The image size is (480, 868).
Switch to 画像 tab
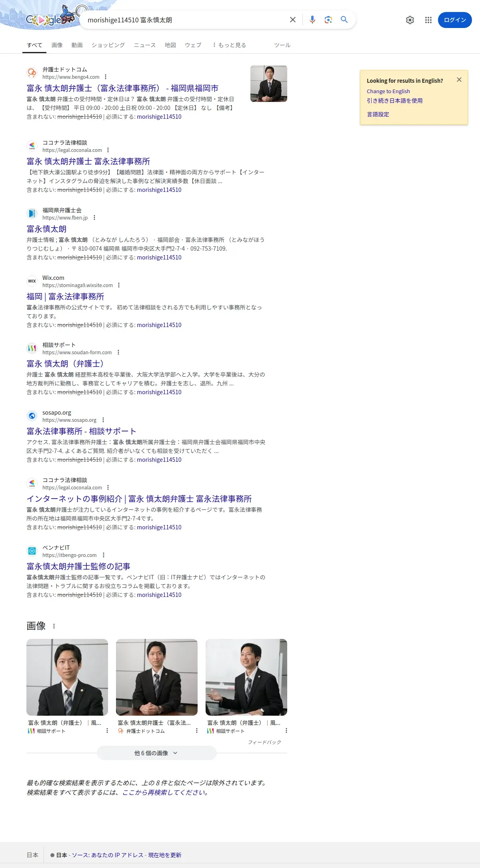57,45
